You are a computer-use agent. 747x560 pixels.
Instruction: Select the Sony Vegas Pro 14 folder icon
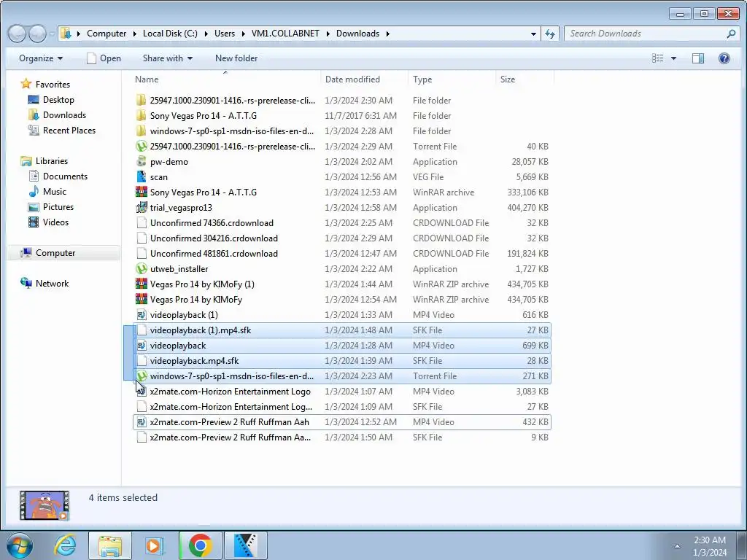(x=141, y=116)
